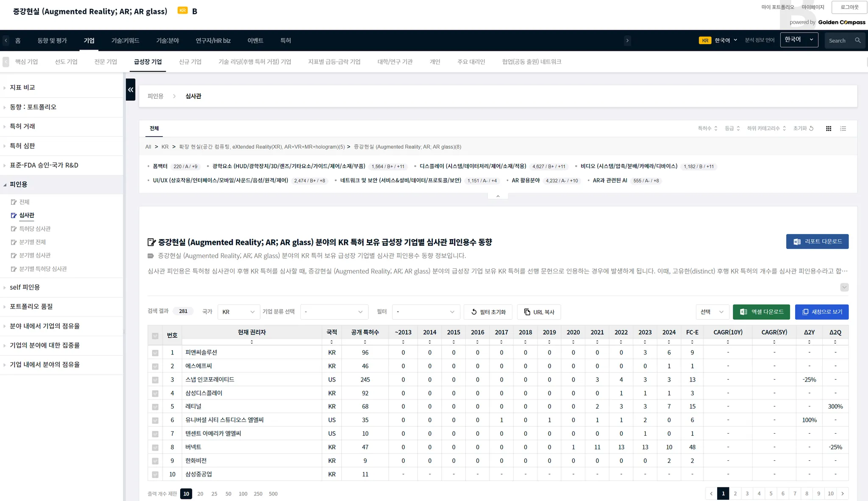Click the 초기화 reset icon
868x501 pixels.
[x=811, y=128]
